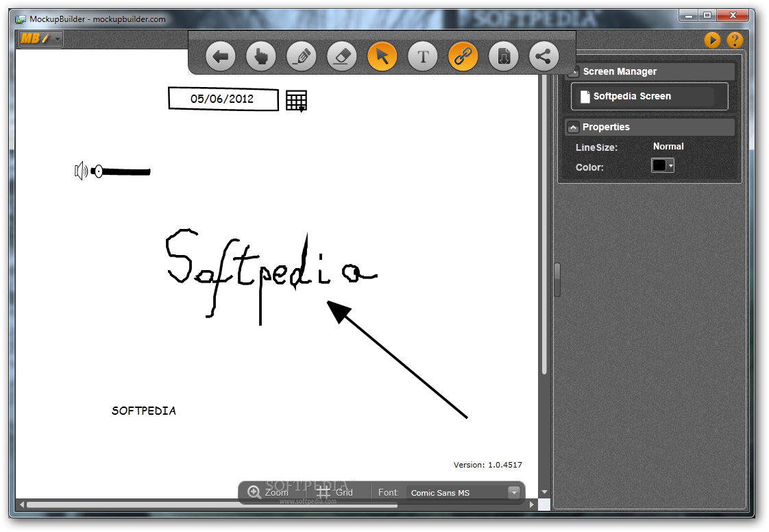
Task: Open the MB application menu
Action: point(40,38)
